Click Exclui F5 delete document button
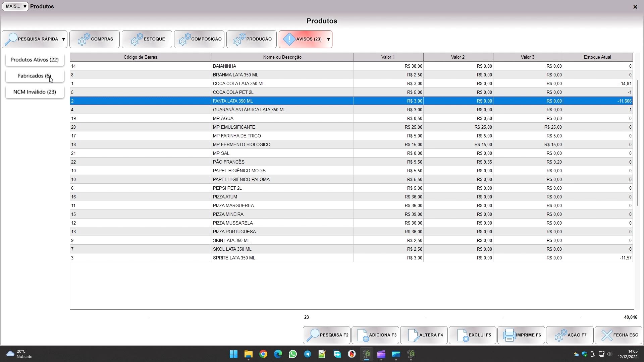 [472, 335]
